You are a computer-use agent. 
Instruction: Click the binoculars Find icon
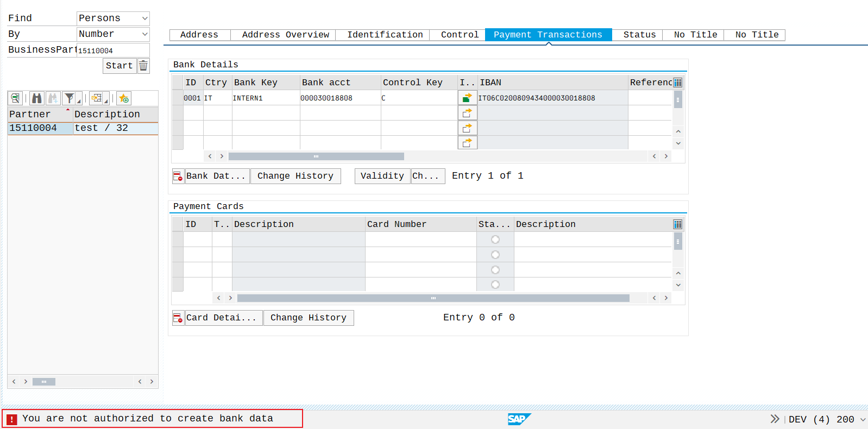(37, 98)
